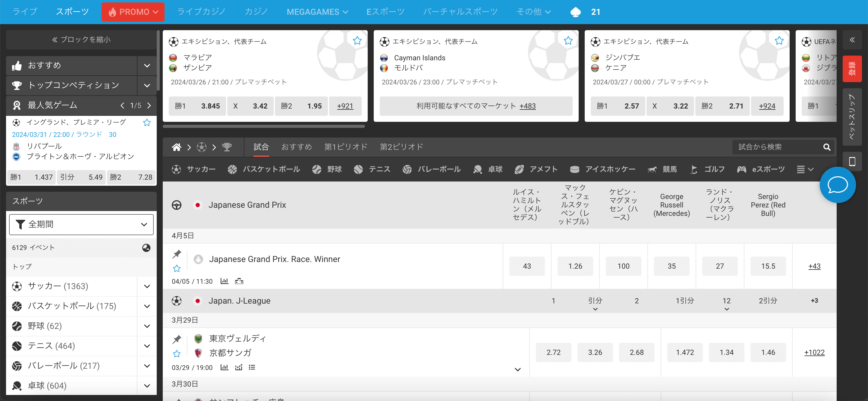Open statistics icon for Japanese Grand Prix

(x=224, y=281)
